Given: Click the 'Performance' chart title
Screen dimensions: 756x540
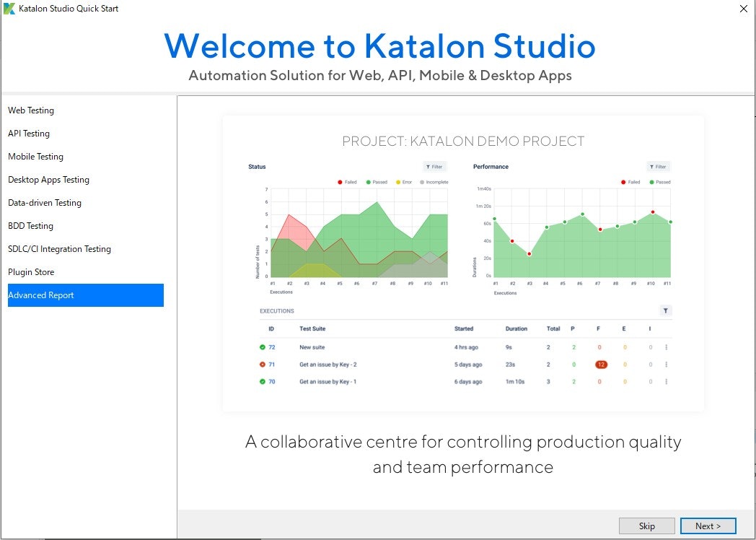Looking at the screenshot, I should pos(491,167).
